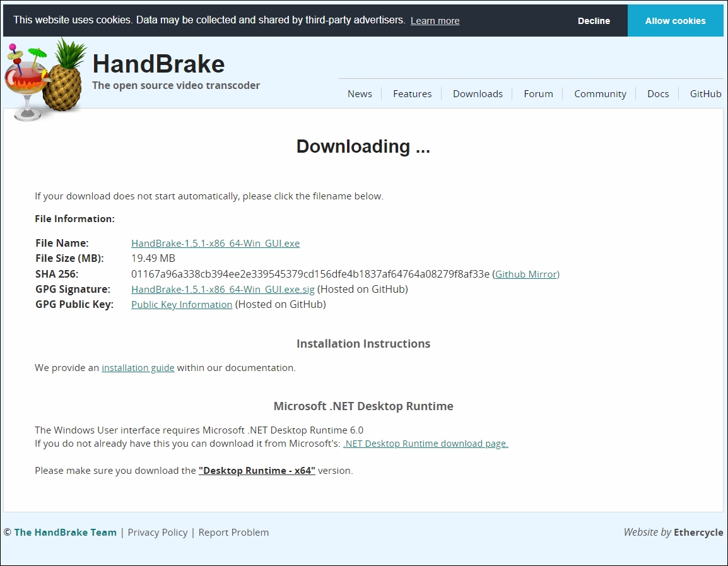Click the Downloading ... heading

pos(363,146)
